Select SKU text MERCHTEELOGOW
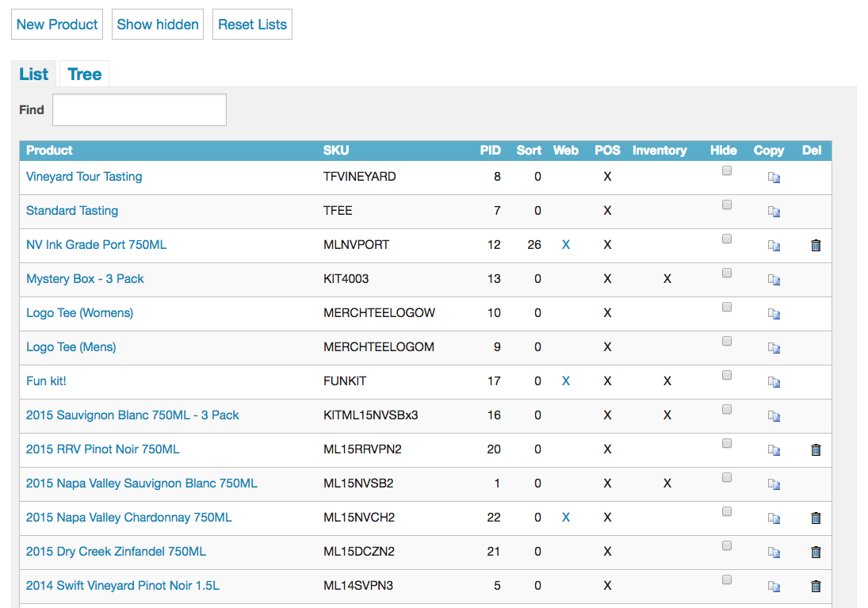Image resolution: width=868 pixels, height=608 pixels. tap(379, 313)
